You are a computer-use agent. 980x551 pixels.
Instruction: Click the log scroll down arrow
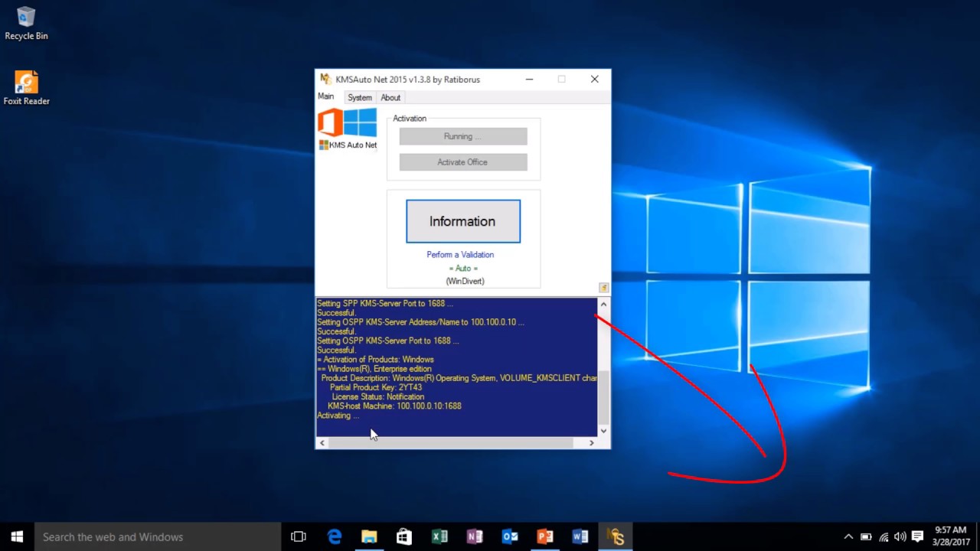603,430
